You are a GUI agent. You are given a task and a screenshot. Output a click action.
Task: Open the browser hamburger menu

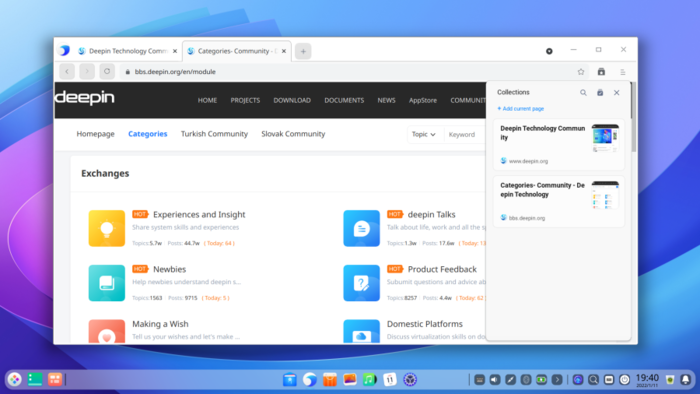pos(623,72)
